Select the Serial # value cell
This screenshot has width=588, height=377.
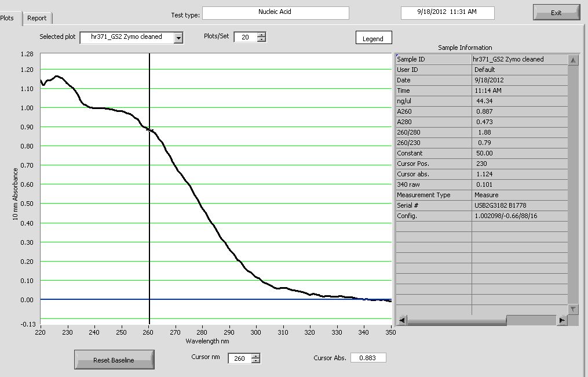pos(520,205)
